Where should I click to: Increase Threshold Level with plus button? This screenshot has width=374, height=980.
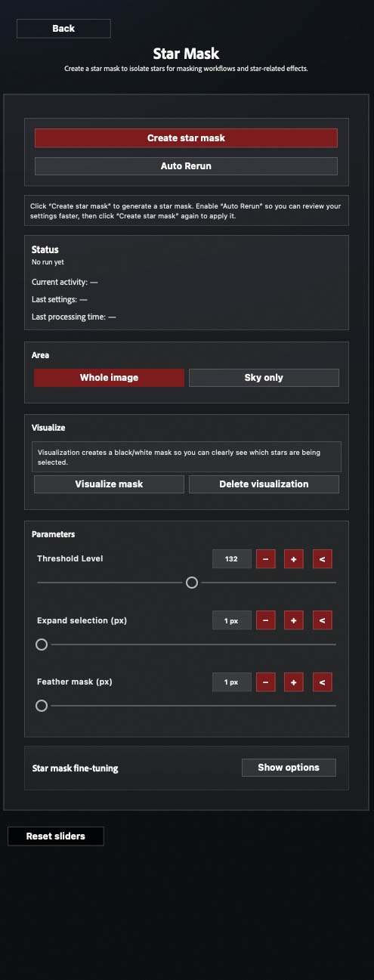[294, 559]
